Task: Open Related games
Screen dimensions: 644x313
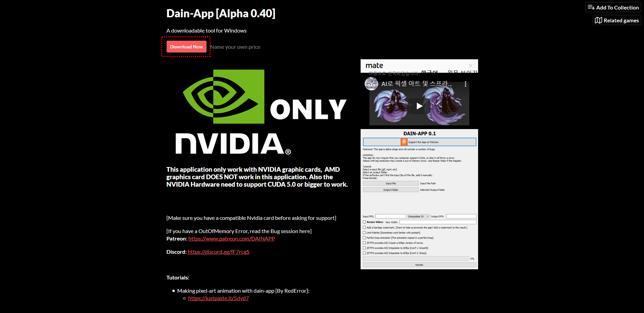Action: [x=617, y=20]
